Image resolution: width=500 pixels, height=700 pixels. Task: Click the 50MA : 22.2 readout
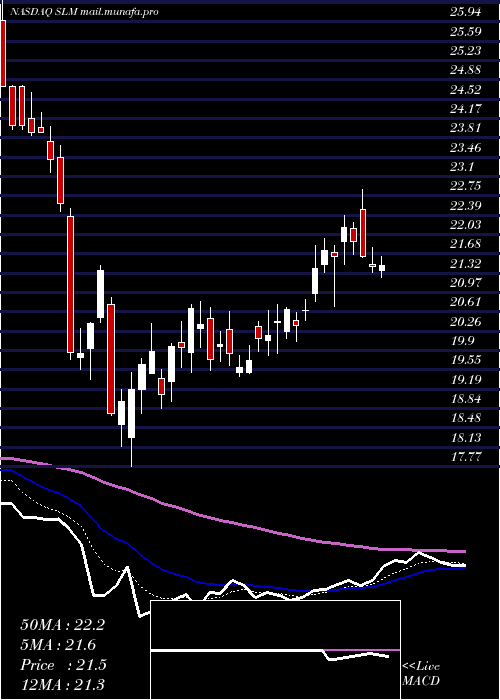click(63, 625)
